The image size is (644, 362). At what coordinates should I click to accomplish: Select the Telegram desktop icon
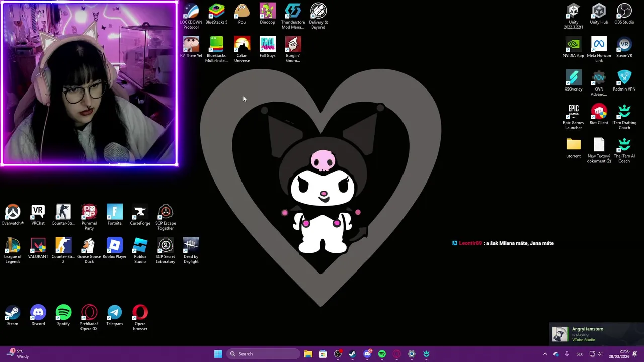(115, 315)
